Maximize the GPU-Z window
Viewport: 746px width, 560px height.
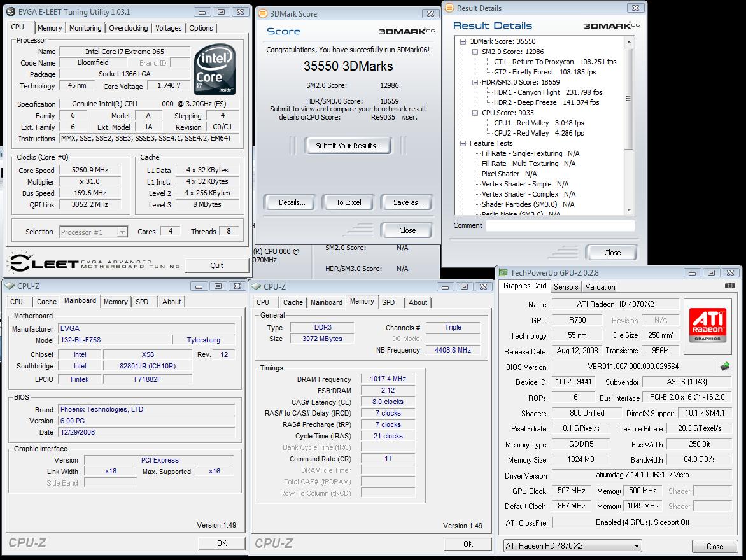pyautogui.click(x=711, y=272)
